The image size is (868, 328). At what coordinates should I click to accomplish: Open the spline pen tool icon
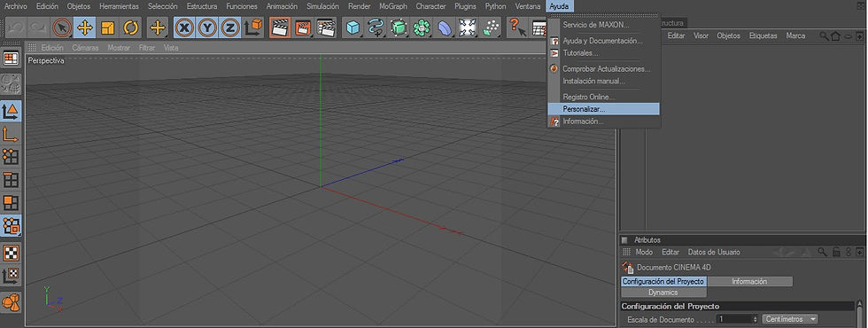tap(376, 27)
